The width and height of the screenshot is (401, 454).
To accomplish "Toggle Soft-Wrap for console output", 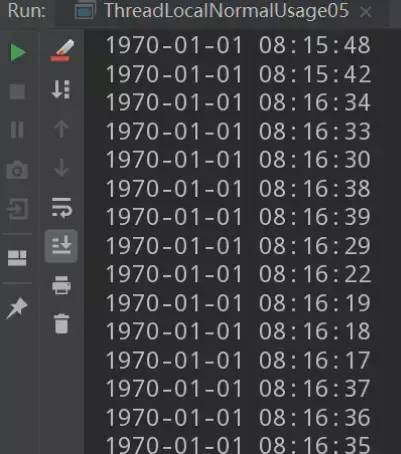I will tap(61, 207).
